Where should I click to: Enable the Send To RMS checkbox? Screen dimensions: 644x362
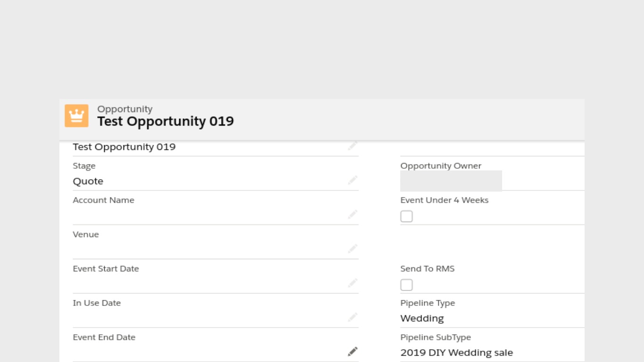(x=406, y=285)
